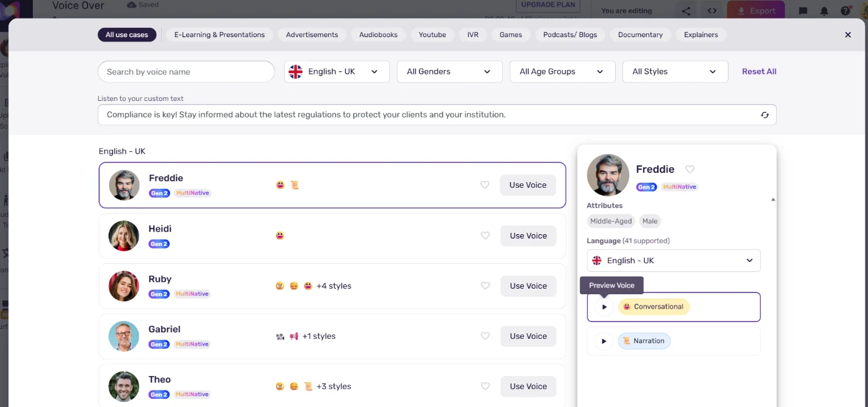Close the voice selection dialog
Screen dimensions: 868x407
click(848, 35)
